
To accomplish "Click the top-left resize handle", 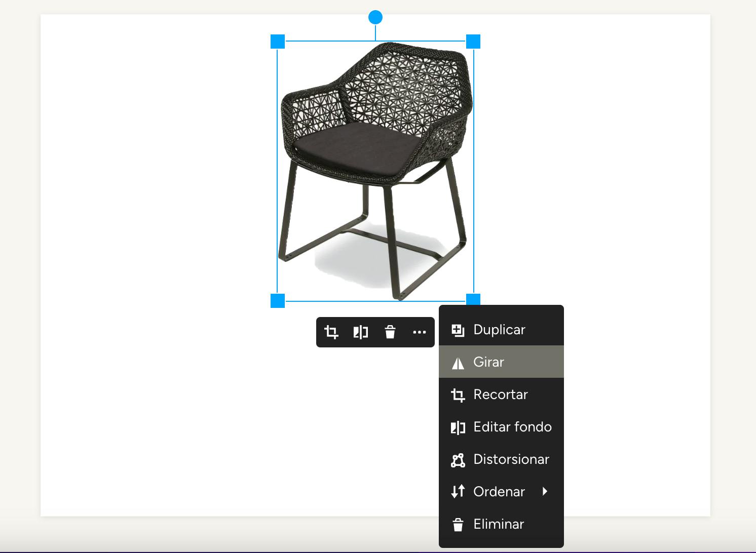I will [278, 42].
